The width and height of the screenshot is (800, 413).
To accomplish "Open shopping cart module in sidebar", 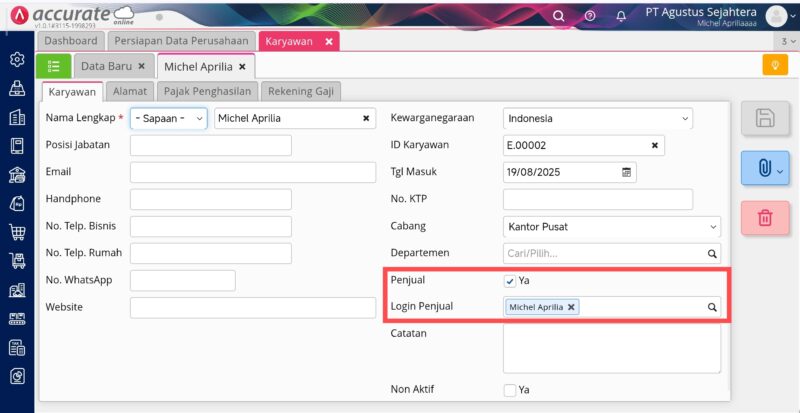I will pos(17,232).
